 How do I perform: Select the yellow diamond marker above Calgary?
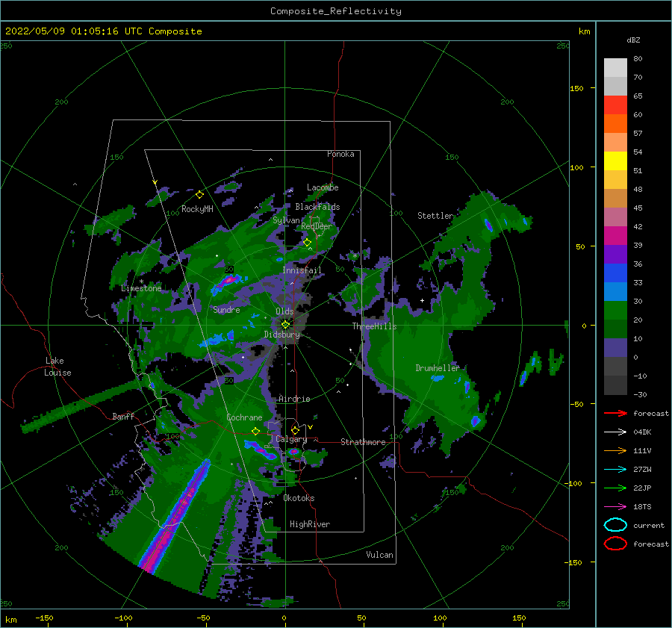point(295,430)
